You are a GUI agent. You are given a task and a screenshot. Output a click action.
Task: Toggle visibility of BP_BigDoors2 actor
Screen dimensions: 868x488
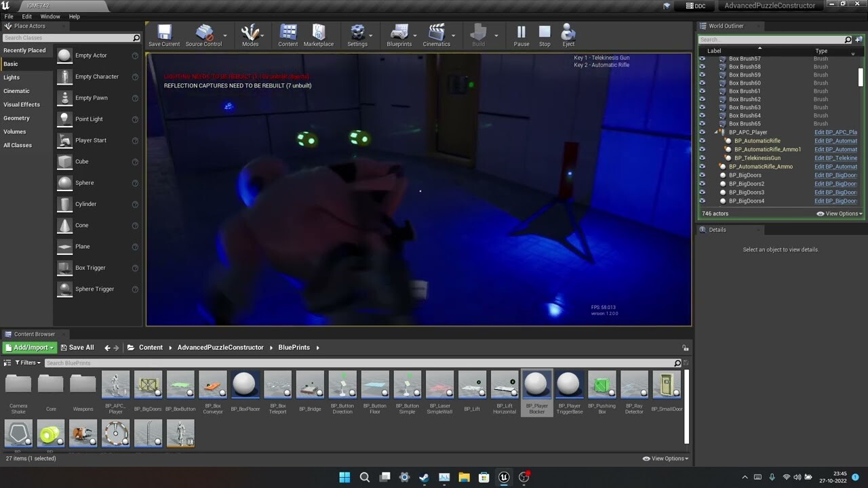(702, 183)
